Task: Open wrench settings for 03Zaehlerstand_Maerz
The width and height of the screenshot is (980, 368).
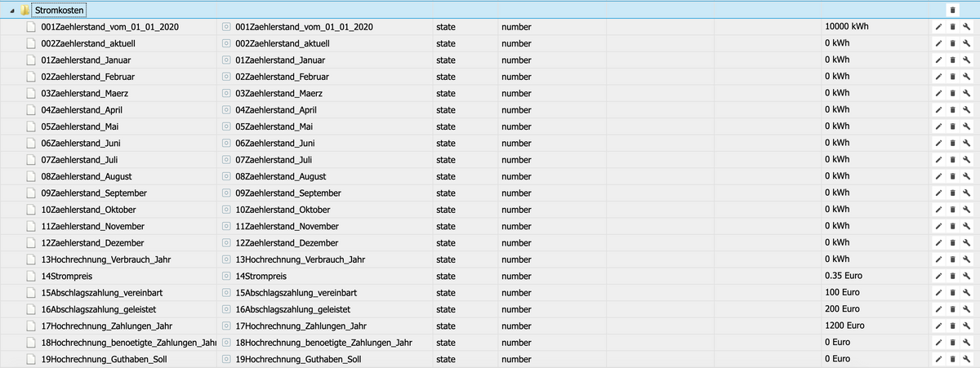Action: tap(966, 93)
